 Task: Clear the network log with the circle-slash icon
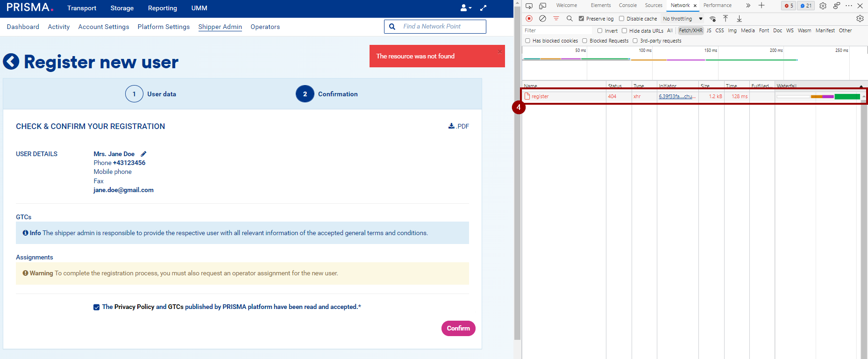click(x=542, y=19)
